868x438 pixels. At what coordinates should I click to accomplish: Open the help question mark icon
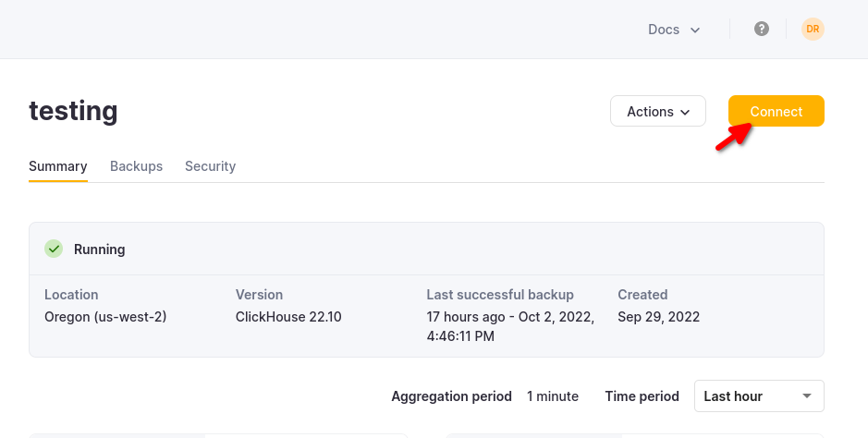(x=762, y=29)
